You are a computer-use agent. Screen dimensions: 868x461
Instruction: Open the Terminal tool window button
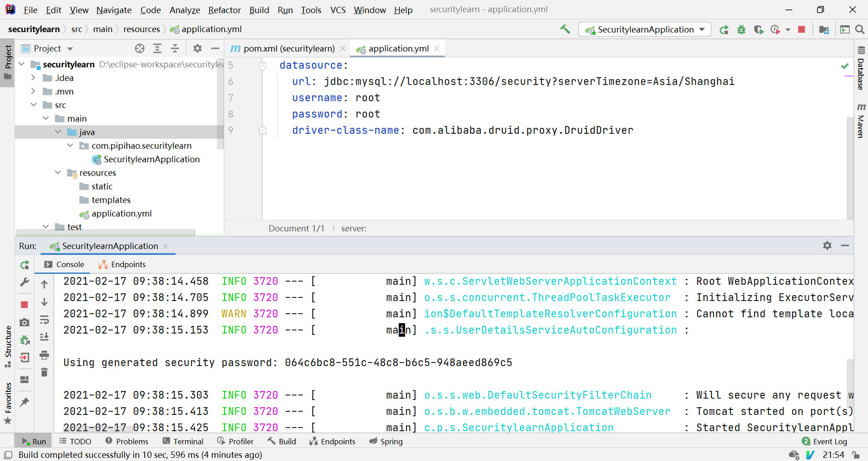point(183,442)
